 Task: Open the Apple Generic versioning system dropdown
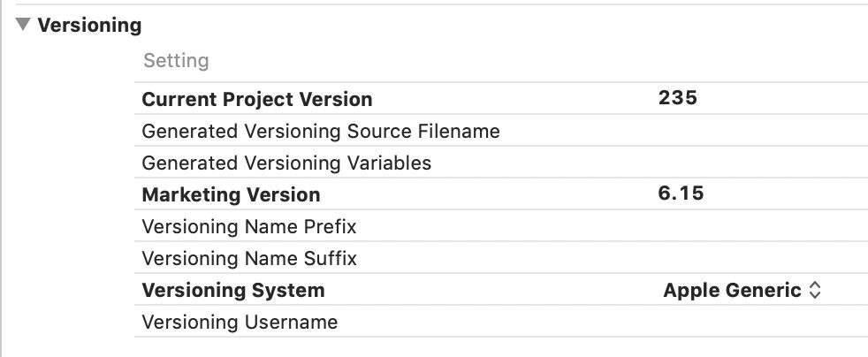(x=733, y=291)
